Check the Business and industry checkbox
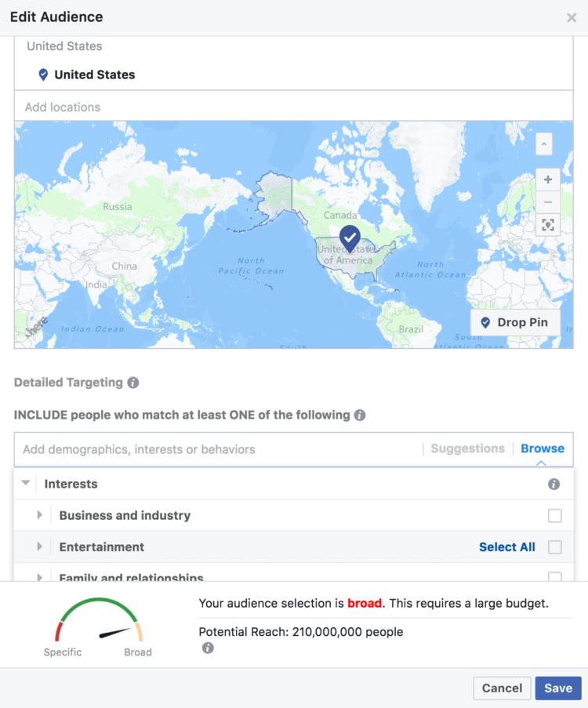The width and height of the screenshot is (588, 708). 554,515
